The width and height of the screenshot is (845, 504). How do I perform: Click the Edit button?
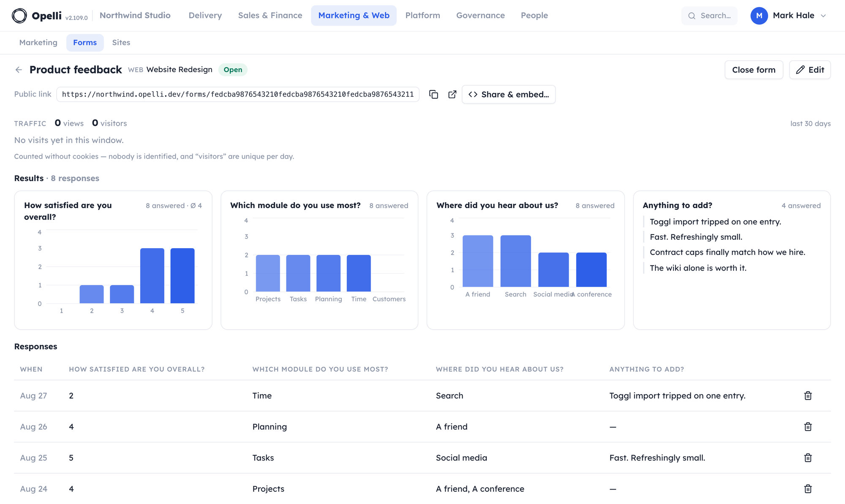pos(810,70)
